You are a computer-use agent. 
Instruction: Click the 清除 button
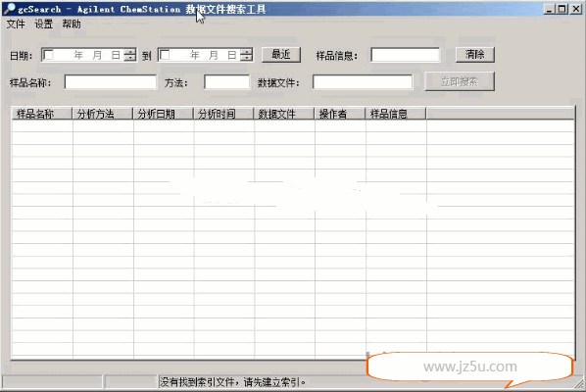pyautogui.click(x=475, y=55)
